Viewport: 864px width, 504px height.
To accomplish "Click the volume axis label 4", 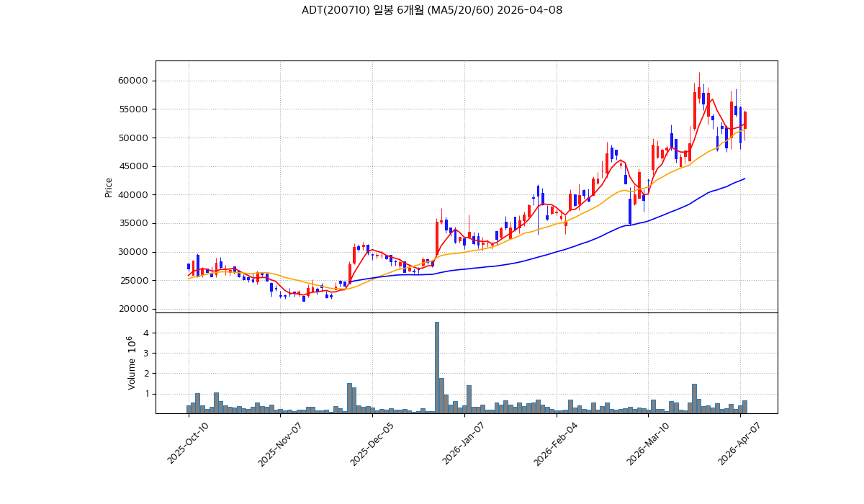I will click(145, 333).
